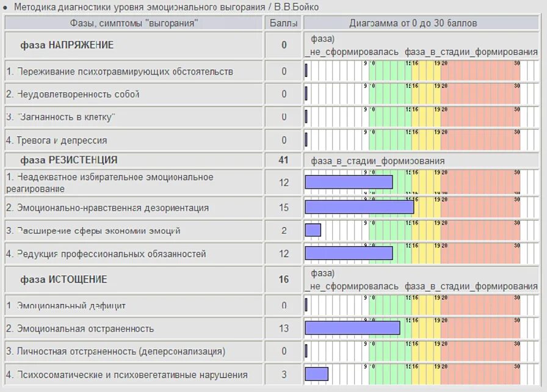The height and width of the screenshot is (392, 547).
Task: Click 'фаза_в_стадии_формирования' status in РЕЗИСТЕНЦИЯ row
Action: click(x=377, y=161)
